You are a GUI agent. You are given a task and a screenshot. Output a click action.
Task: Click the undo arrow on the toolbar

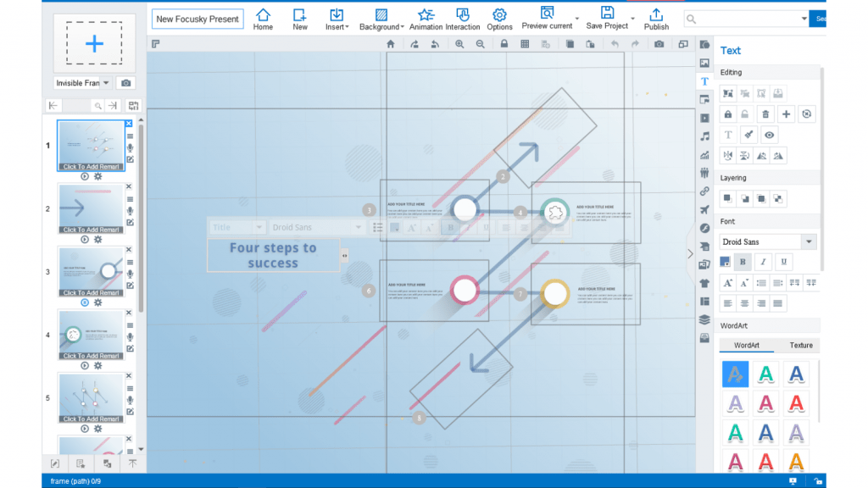616,43
